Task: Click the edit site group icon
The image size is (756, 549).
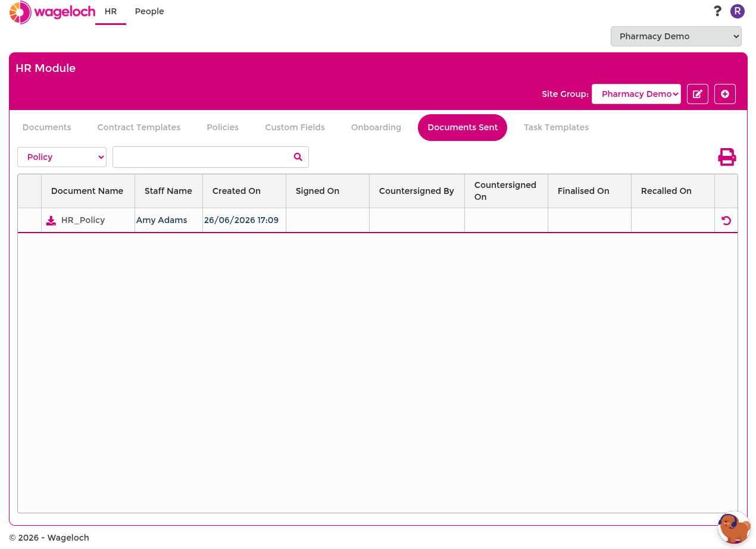Action: pyautogui.click(x=698, y=94)
